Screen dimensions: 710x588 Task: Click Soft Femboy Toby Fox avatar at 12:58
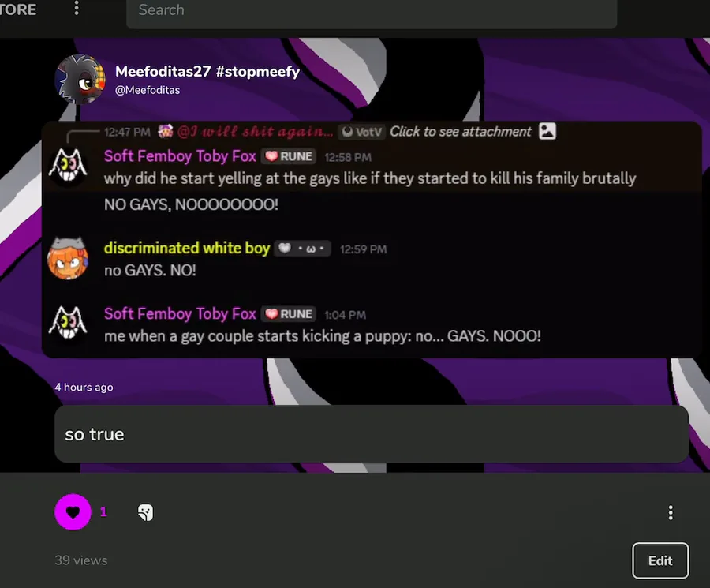coord(68,166)
